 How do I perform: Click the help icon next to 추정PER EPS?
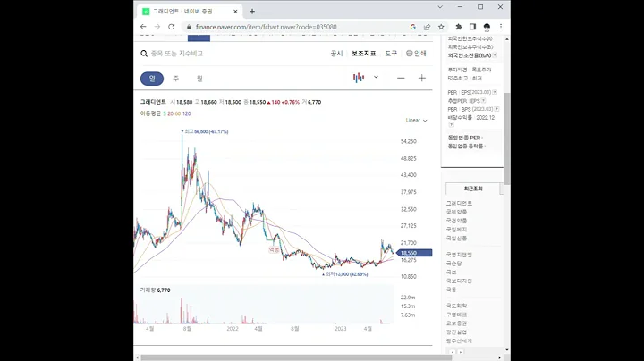[483, 100]
